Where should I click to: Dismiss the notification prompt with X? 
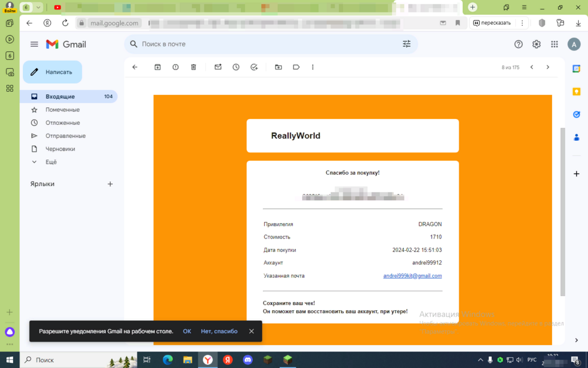coord(252,331)
